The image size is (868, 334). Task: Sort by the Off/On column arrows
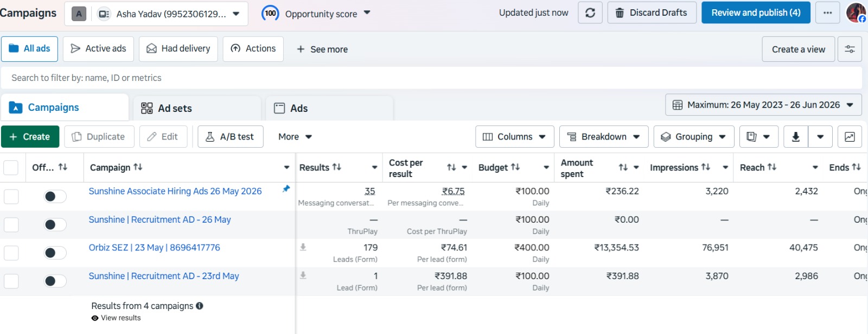(x=63, y=167)
